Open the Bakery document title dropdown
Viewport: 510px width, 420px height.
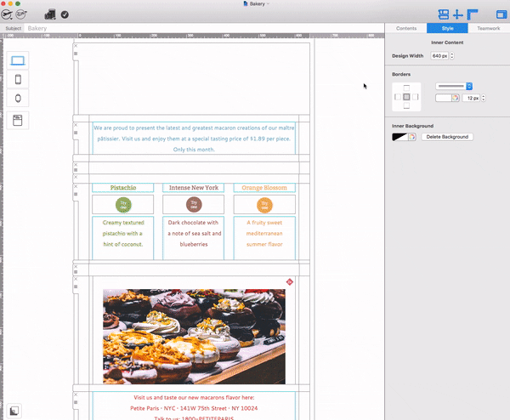pos(257,4)
